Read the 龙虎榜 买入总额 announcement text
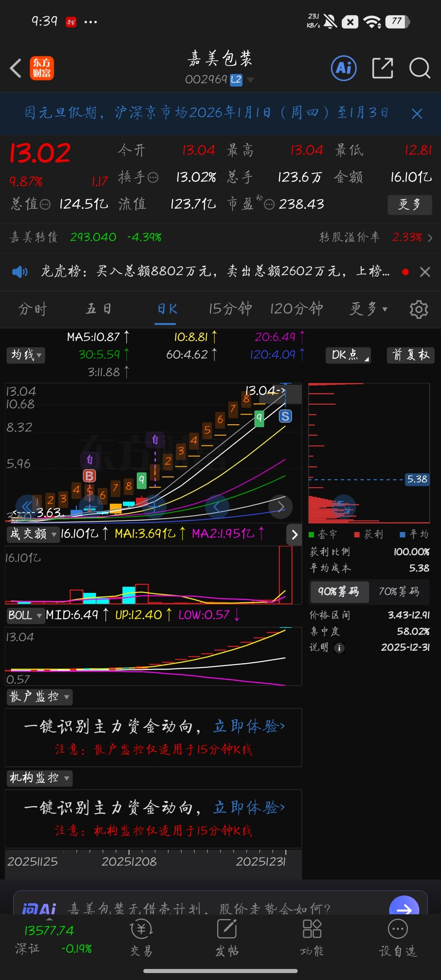 coord(215,272)
